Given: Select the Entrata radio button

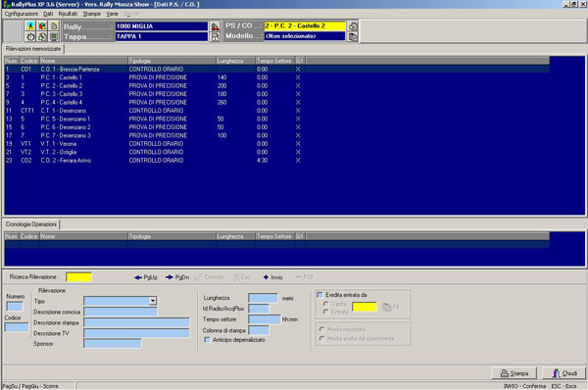Looking at the screenshot, I should pos(325,312).
